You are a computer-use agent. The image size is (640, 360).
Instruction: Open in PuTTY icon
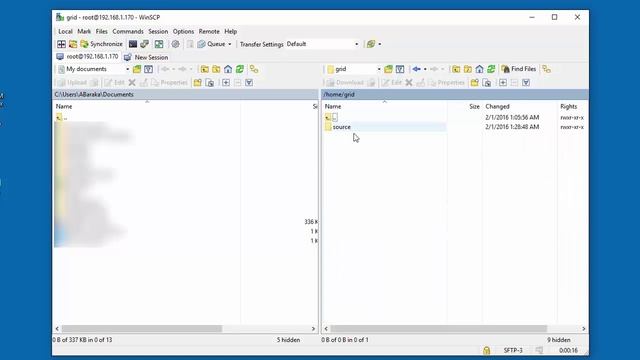coord(144,44)
